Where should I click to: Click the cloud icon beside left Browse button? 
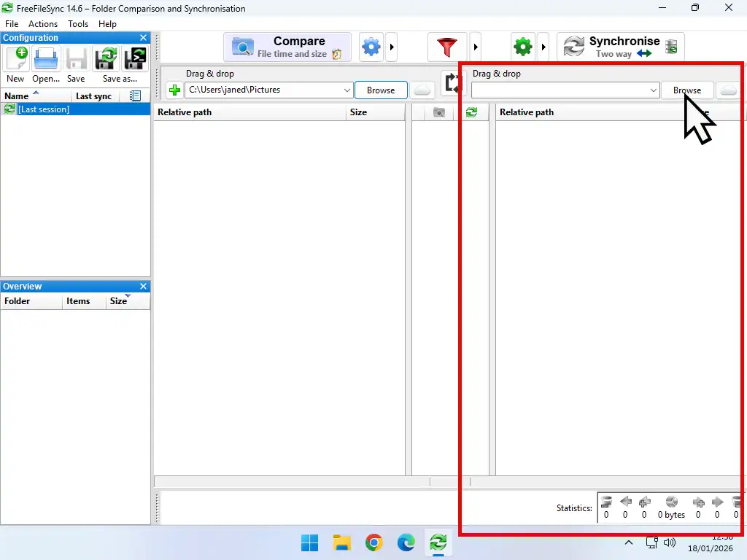click(x=422, y=90)
